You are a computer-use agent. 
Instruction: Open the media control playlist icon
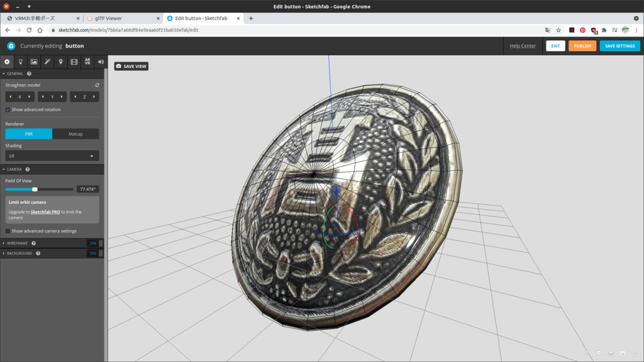click(x=614, y=30)
